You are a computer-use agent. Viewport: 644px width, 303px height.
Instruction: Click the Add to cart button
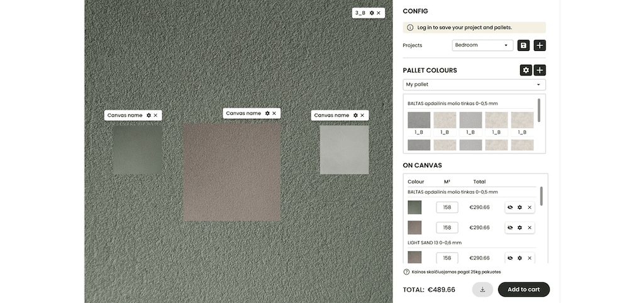click(x=523, y=289)
